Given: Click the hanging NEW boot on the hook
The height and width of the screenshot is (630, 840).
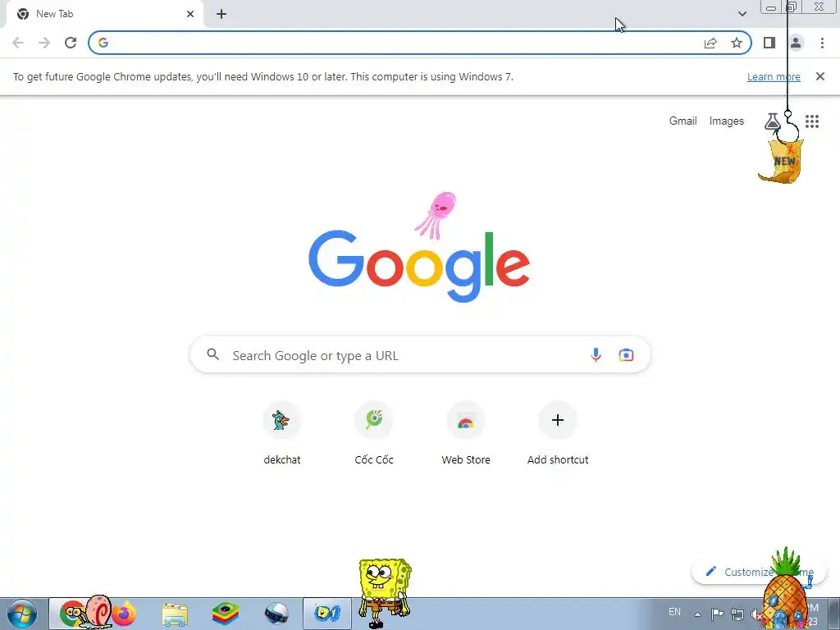Looking at the screenshot, I should point(782,161).
